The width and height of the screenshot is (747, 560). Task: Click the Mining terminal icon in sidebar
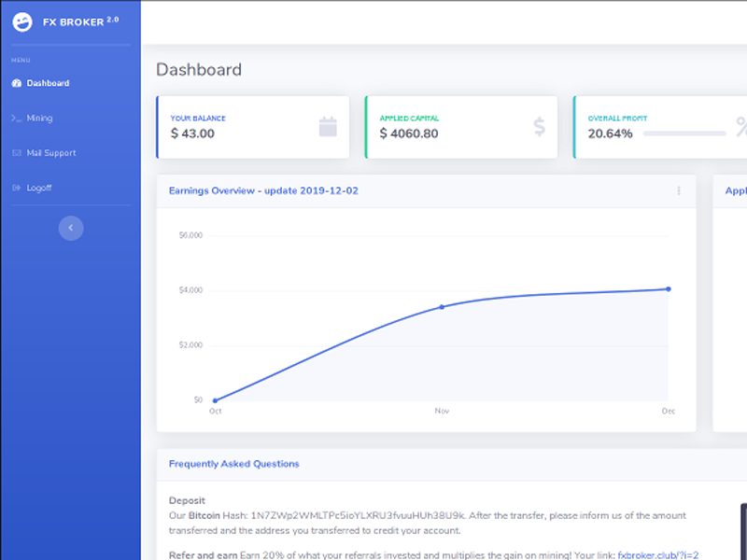pyautogui.click(x=16, y=119)
